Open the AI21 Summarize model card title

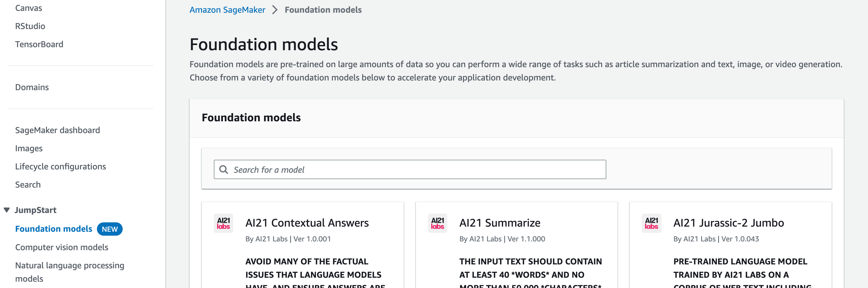500,223
